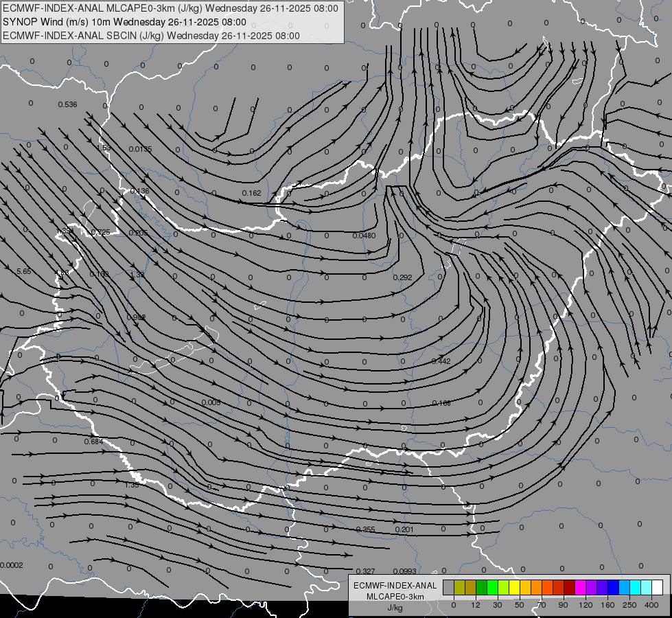Click the map value 0.725
672x618 pixels.
(101, 232)
